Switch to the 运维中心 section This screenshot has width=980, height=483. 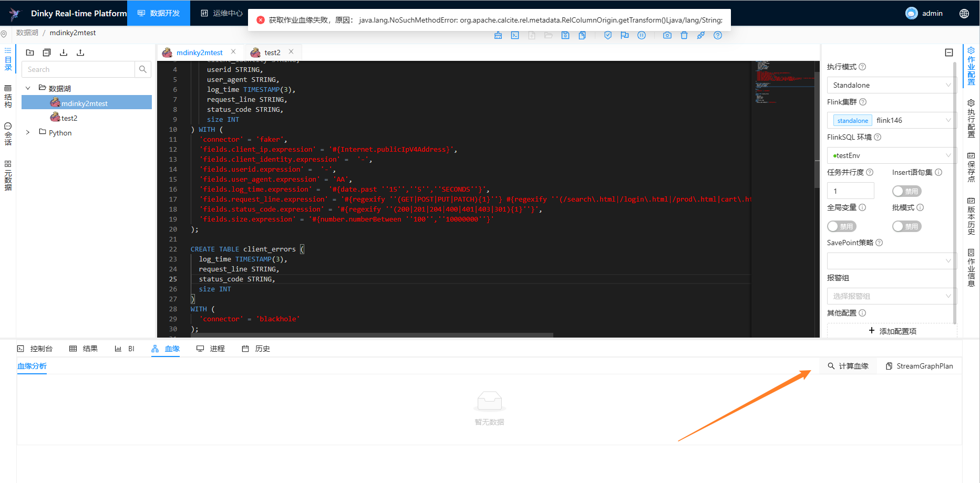pyautogui.click(x=220, y=13)
